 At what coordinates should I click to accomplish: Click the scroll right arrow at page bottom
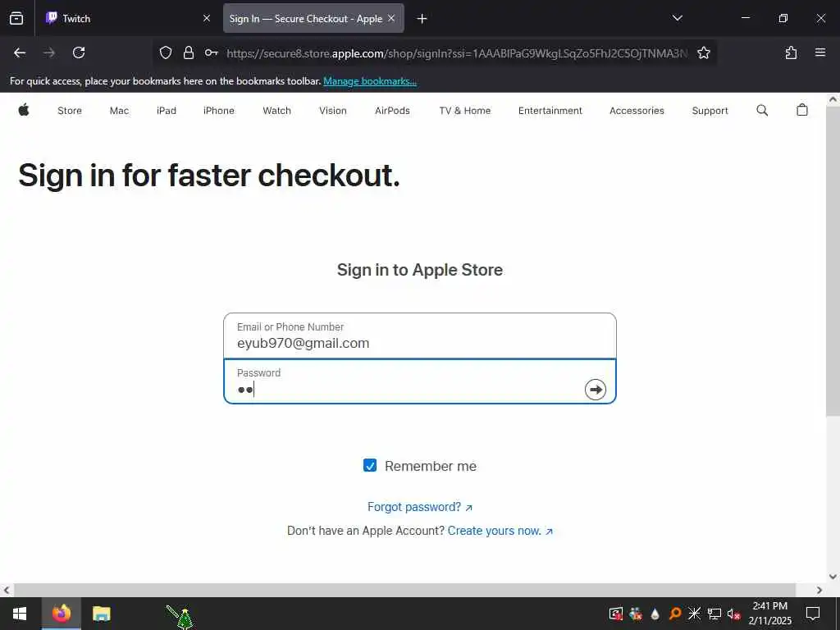click(x=819, y=590)
